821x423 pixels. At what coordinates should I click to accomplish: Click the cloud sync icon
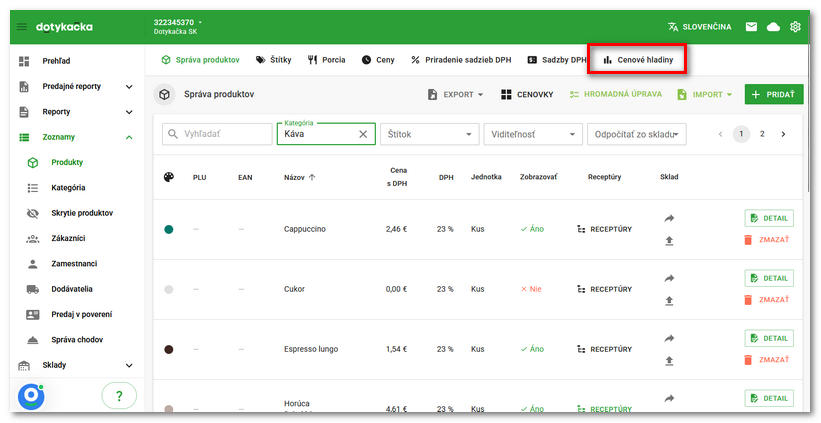pyautogui.click(x=773, y=27)
